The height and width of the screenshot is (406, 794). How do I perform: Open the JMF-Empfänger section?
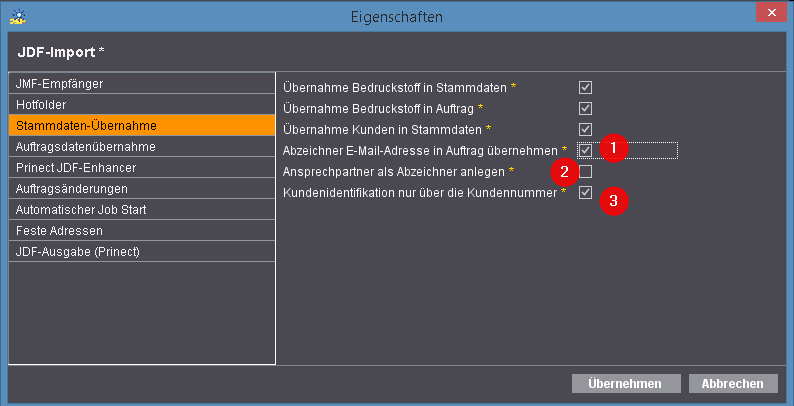point(142,84)
